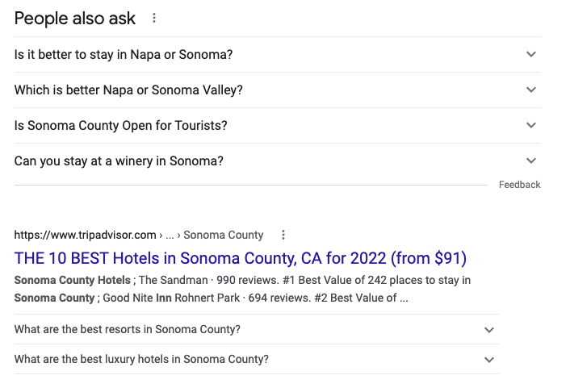
Task: Click "Which is better Napa or Sonoma Valley?" text
Action: (x=128, y=90)
